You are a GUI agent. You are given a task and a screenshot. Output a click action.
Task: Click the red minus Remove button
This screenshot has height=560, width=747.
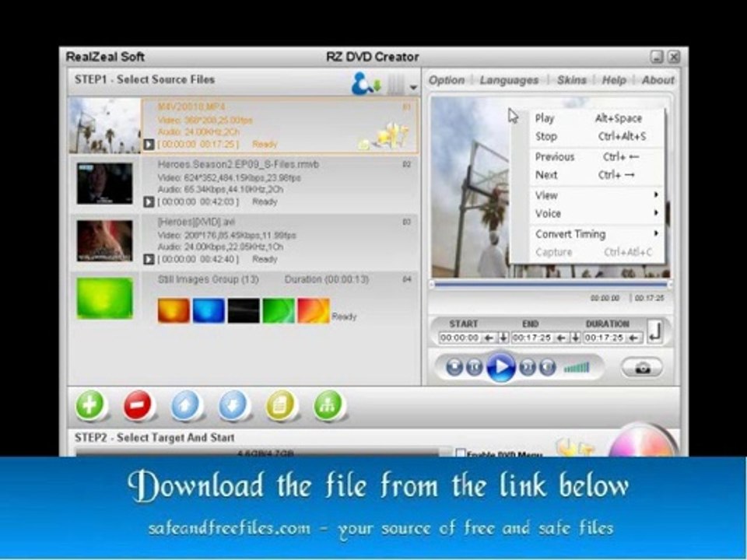pyautogui.click(x=137, y=405)
